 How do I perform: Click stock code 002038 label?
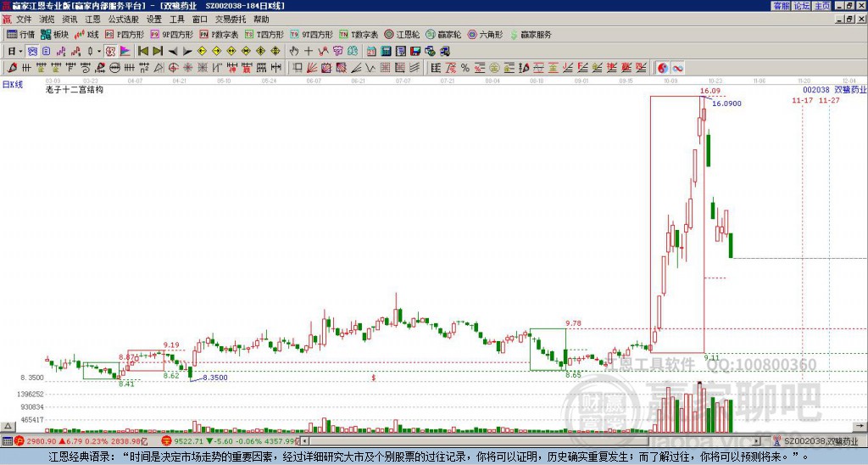816,90
